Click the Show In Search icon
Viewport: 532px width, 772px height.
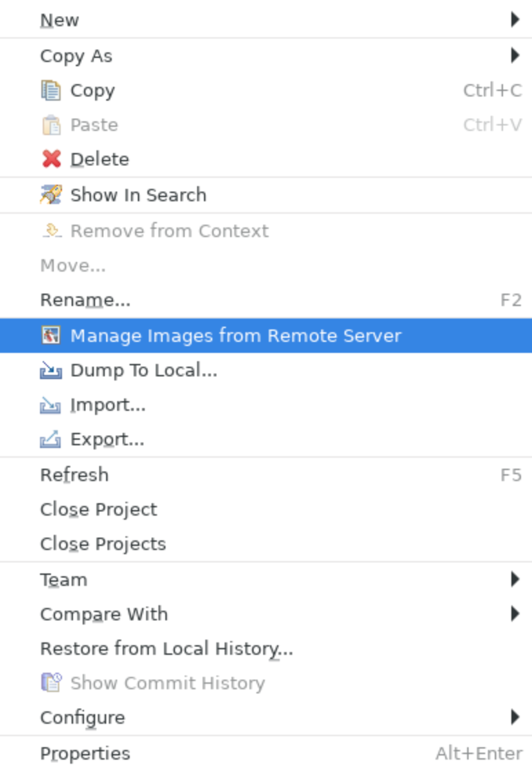tap(51, 194)
